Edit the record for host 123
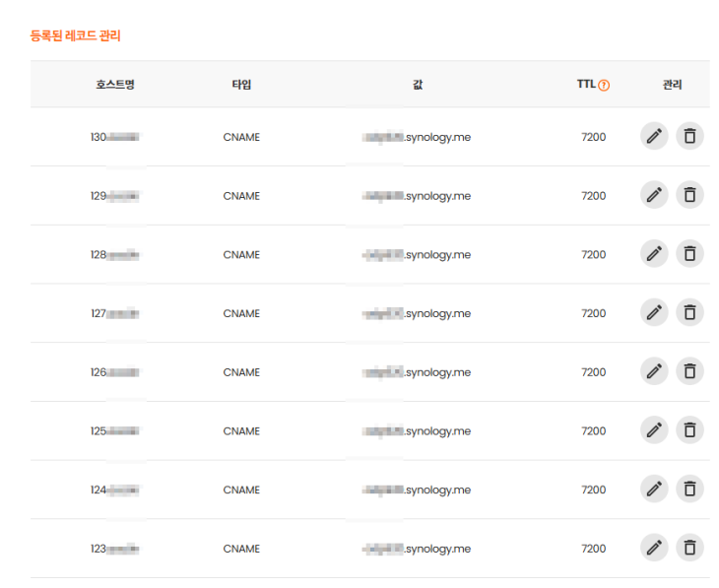This screenshot has height=588, width=719. tap(654, 548)
